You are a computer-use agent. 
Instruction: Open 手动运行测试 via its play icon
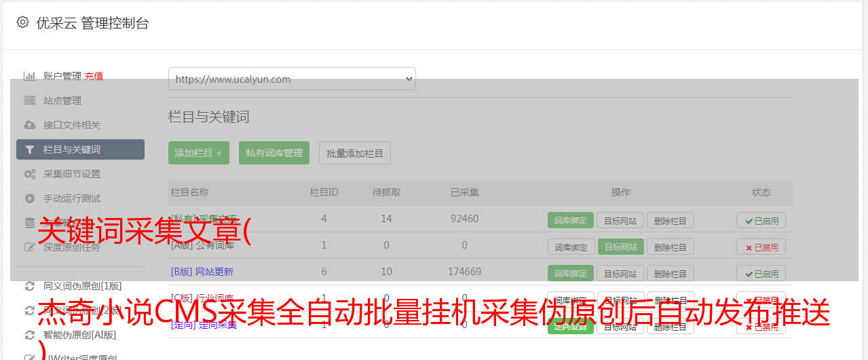coord(30,198)
